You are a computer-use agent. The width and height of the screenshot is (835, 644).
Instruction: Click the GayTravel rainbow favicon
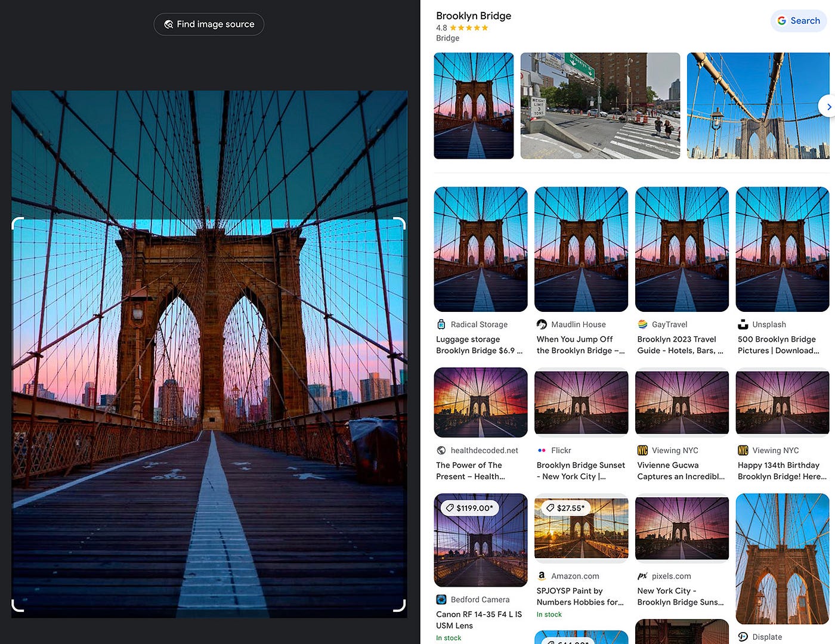[642, 324]
